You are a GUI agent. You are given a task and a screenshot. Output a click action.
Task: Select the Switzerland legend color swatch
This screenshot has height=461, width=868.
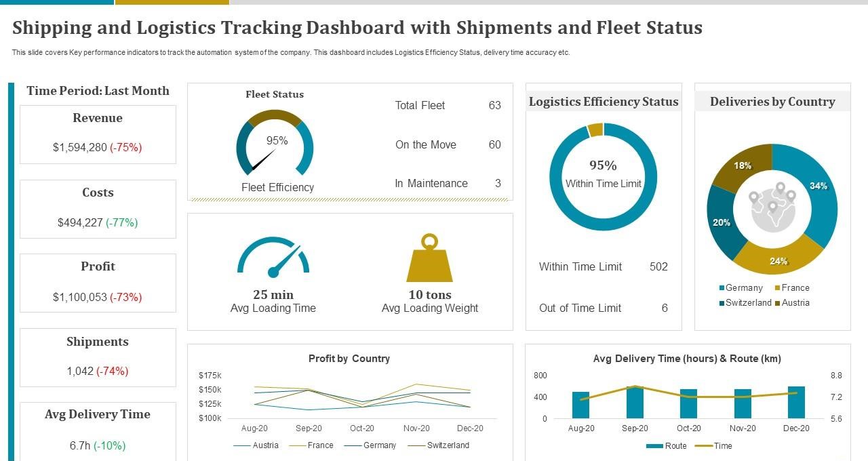(x=722, y=303)
